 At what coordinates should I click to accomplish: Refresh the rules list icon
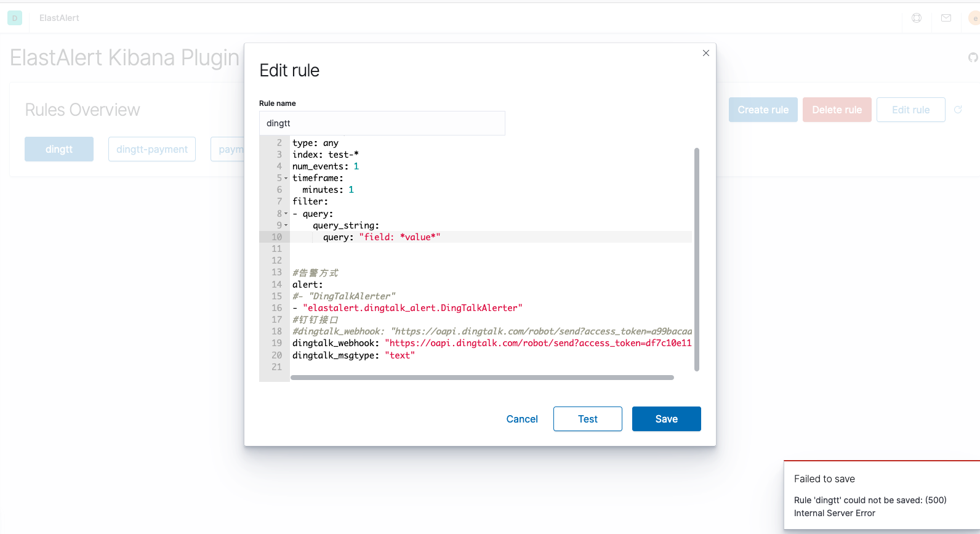[958, 110]
